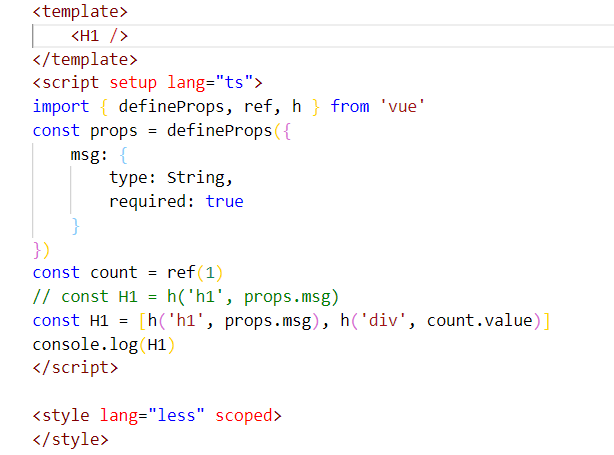Click the scoped attribute

point(244,416)
